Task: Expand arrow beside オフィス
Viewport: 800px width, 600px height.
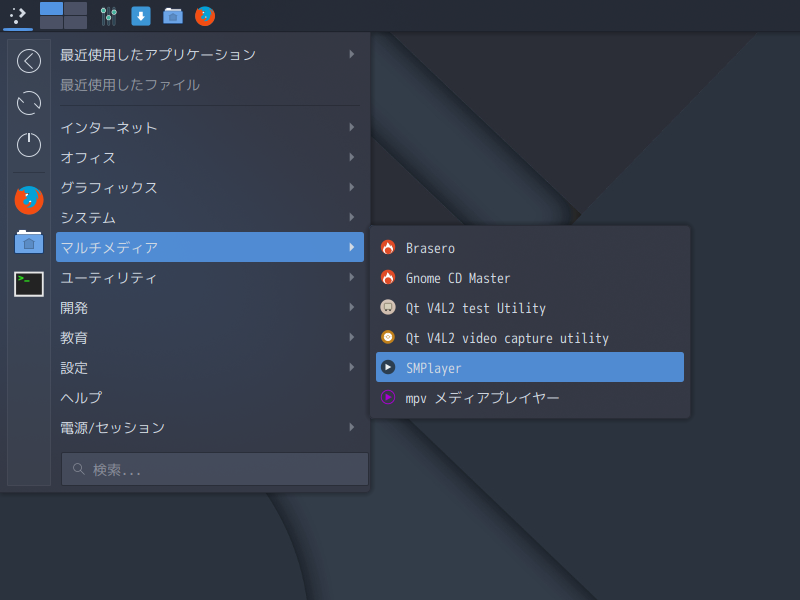Action: tap(352, 157)
